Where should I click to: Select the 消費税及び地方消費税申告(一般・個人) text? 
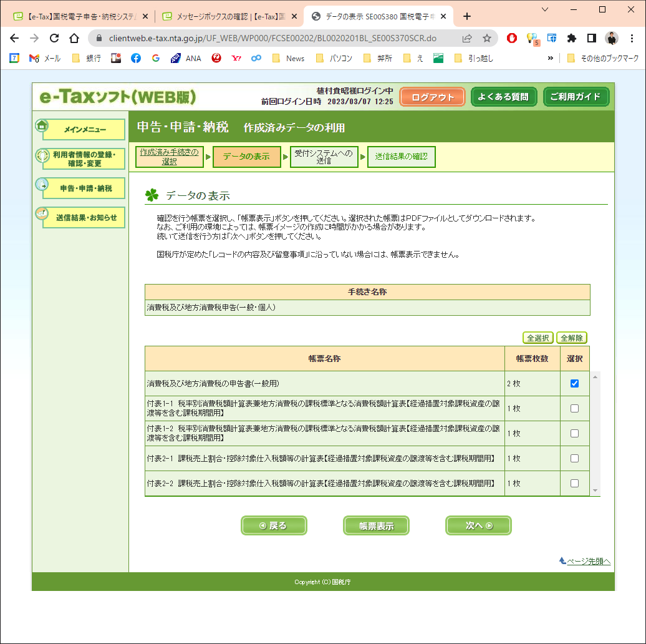211,308
